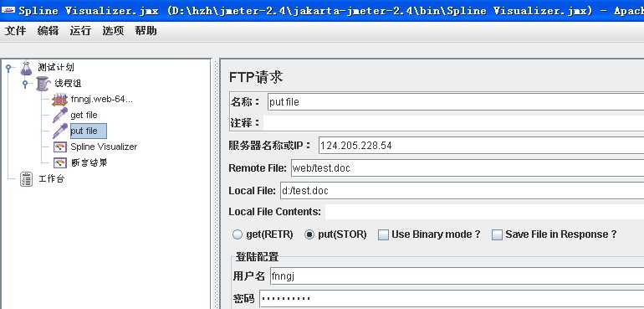Viewport: 644px width, 309px height.
Task: Enable Save File in Response checkbox
Action: point(497,235)
